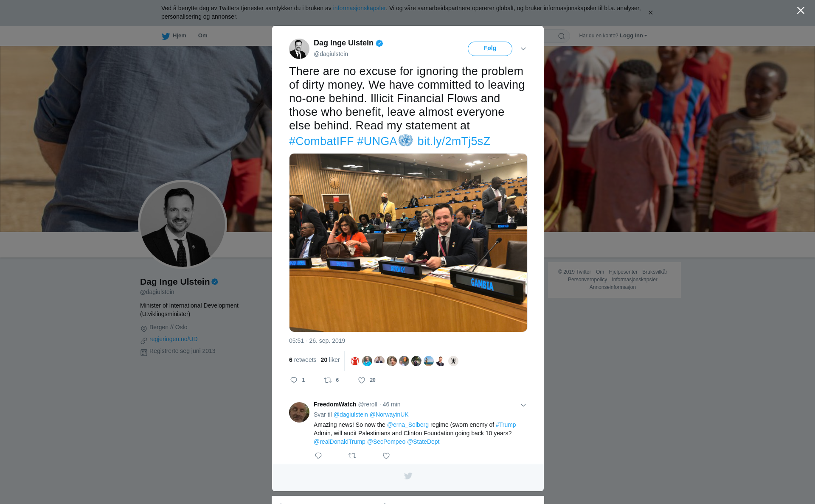
Task: Click the reply icon under main tweet
Action: 294,380
